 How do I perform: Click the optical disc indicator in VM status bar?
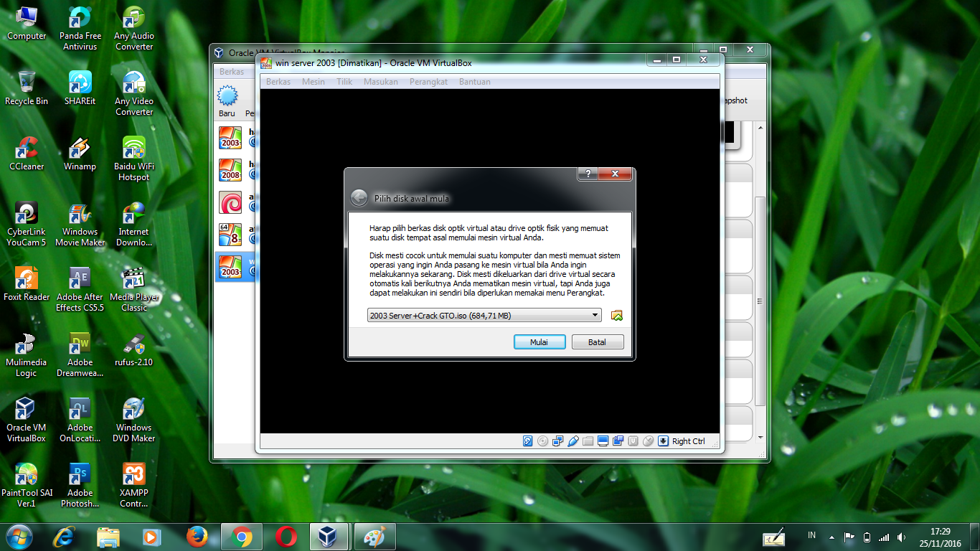click(543, 441)
